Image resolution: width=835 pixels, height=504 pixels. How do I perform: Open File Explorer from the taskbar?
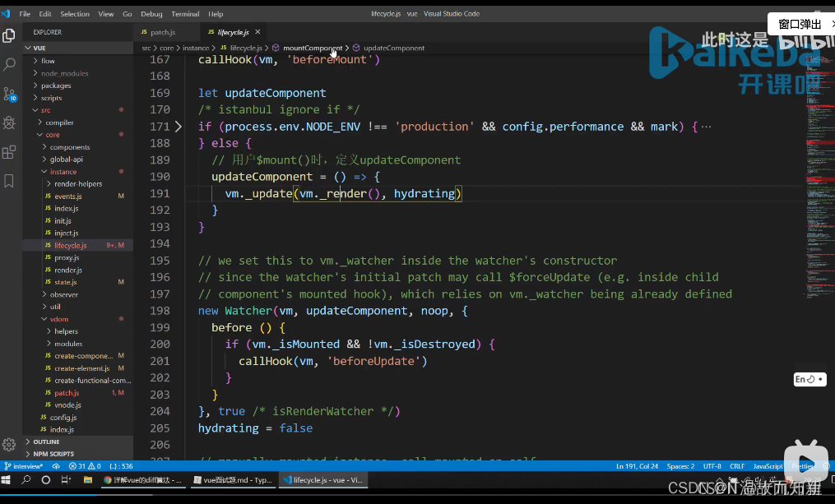pyautogui.click(x=88, y=479)
